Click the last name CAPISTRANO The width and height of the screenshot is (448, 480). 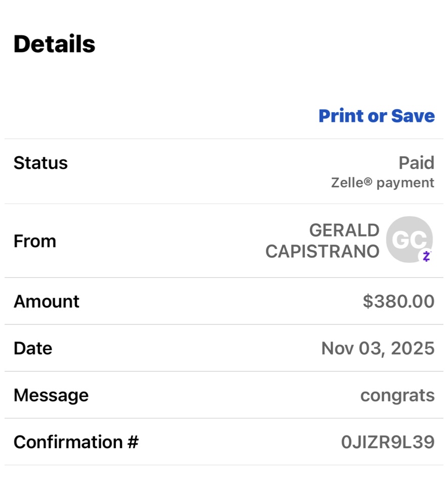click(322, 251)
